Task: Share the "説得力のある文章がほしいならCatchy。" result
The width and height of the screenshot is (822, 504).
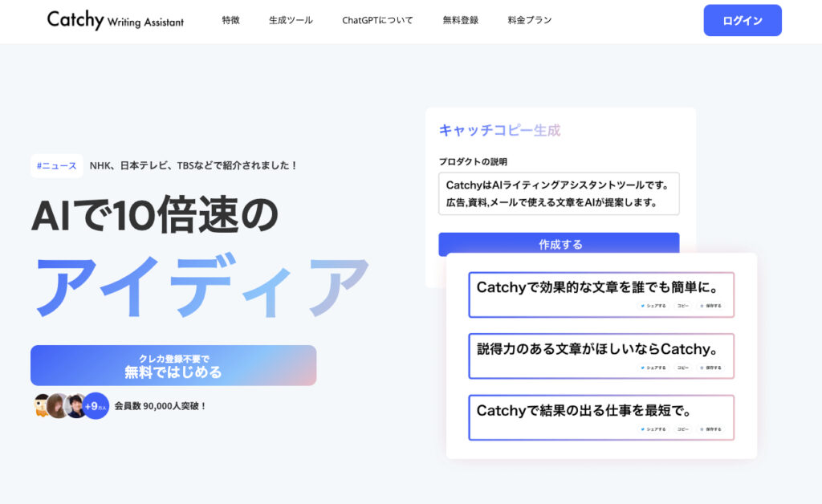Action: point(653,368)
